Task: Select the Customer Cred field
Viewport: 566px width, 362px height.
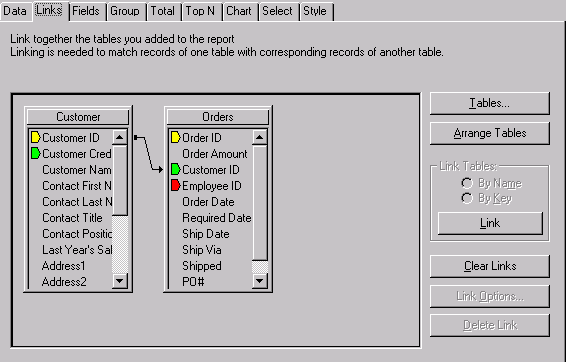Action: pos(77,154)
